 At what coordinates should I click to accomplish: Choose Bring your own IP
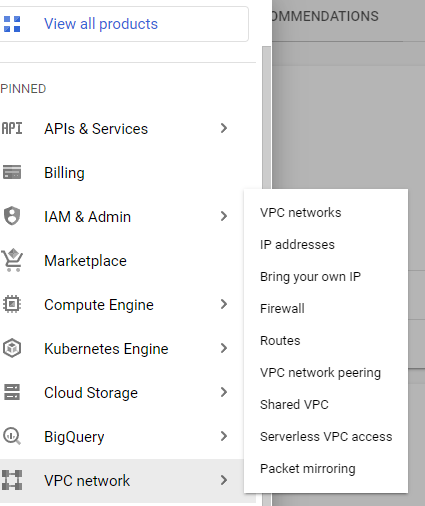(310, 277)
